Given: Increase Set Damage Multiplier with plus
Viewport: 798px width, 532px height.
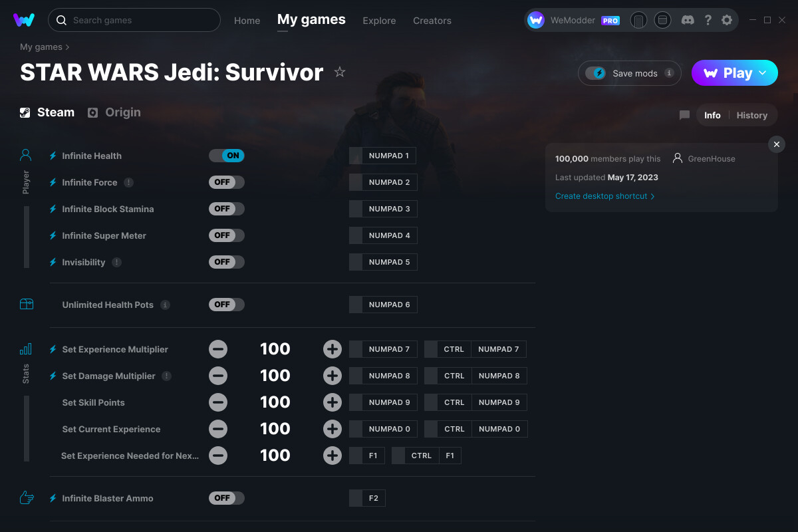Looking at the screenshot, I should [x=332, y=376].
